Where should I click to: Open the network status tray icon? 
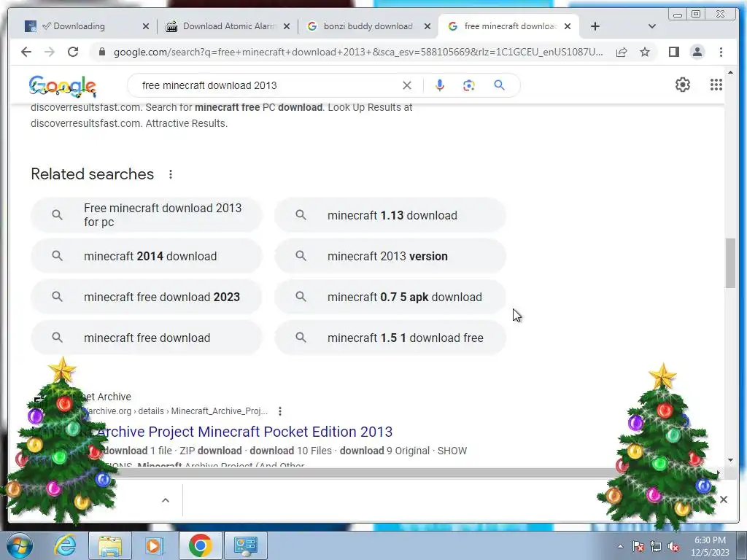(x=656, y=547)
